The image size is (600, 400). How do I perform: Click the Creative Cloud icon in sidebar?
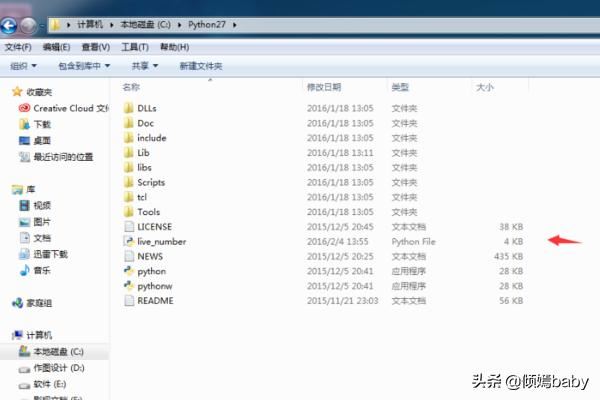click(24, 108)
